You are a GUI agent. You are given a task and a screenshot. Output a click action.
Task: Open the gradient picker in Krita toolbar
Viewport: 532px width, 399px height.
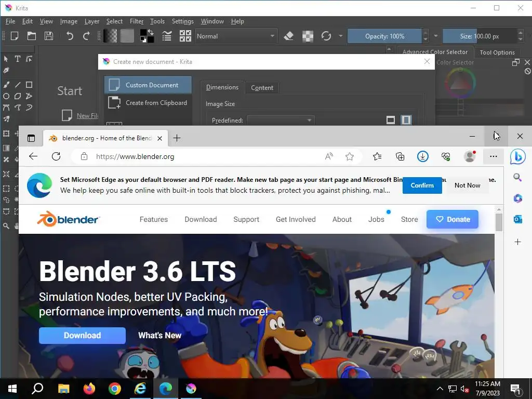point(110,36)
